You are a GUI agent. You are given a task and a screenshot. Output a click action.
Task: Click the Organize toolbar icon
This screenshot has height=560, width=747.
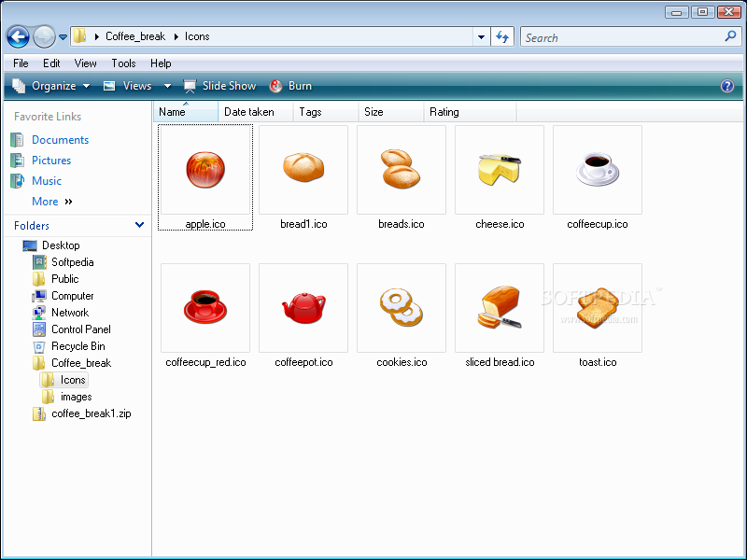pos(19,86)
